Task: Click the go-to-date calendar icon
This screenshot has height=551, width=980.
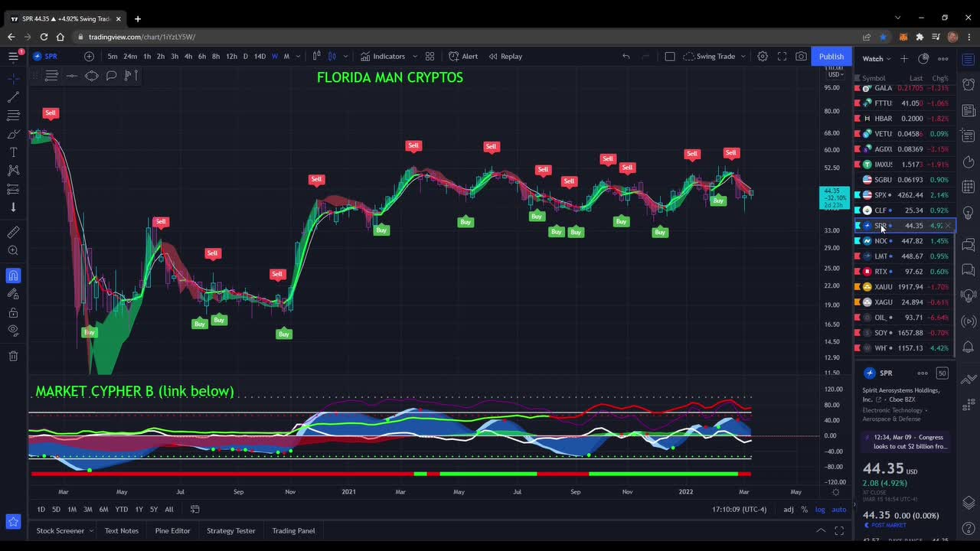Action: click(x=194, y=509)
